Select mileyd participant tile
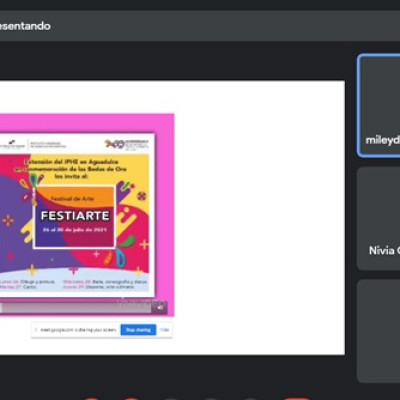This screenshot has height=400, width=400. [x=379, y=105]
